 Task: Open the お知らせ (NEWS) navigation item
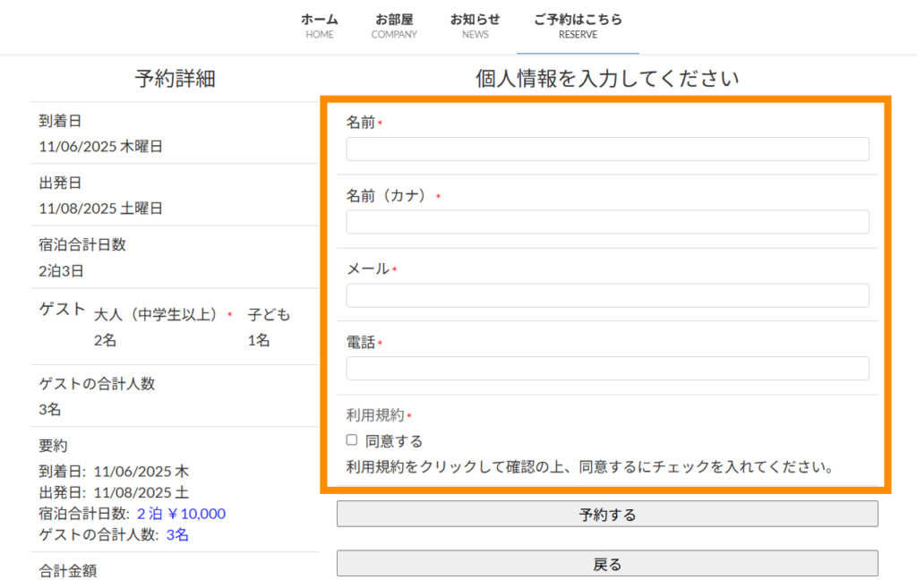coord(475,25)
